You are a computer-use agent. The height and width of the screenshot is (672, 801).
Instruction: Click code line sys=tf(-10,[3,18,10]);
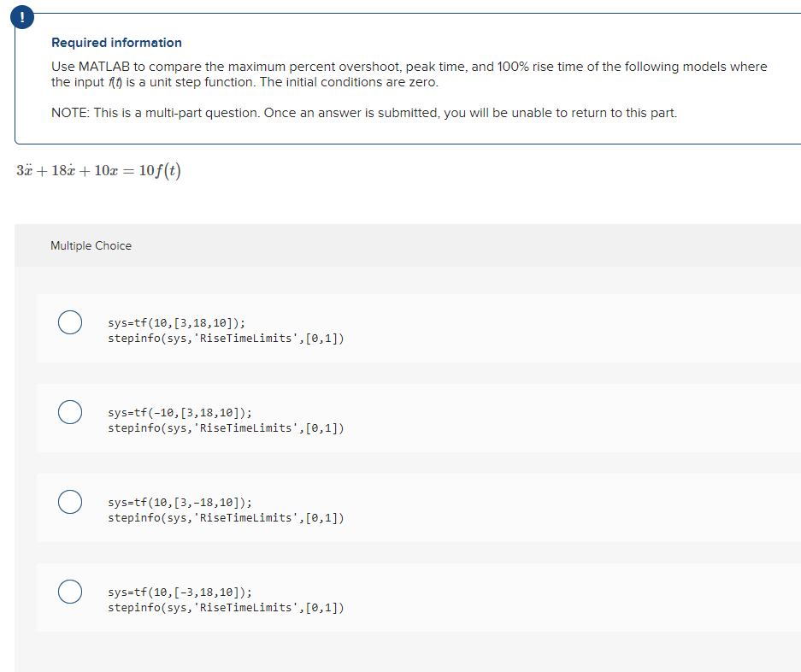(180, 413)
